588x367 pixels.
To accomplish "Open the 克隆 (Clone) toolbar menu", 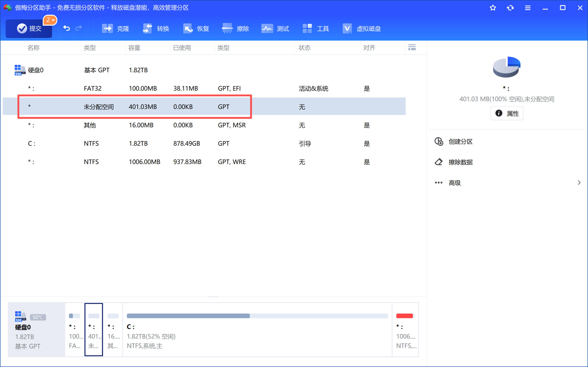I will [116, 29].
